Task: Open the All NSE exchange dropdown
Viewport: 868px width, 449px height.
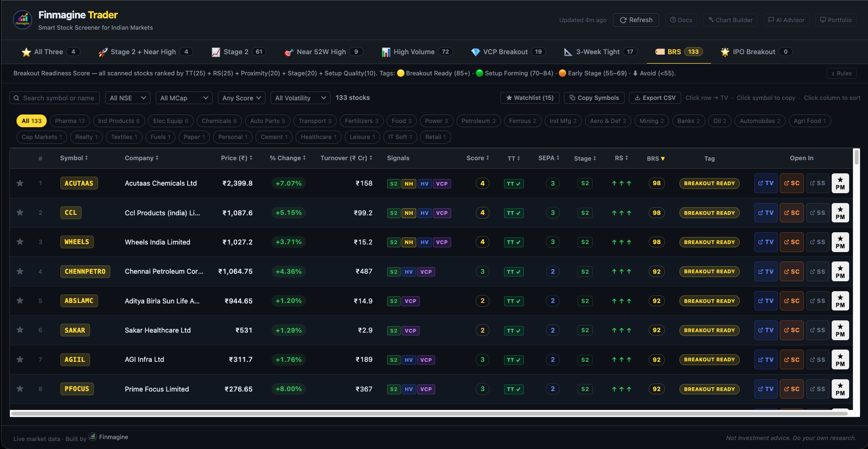Action: coord(127,98)
